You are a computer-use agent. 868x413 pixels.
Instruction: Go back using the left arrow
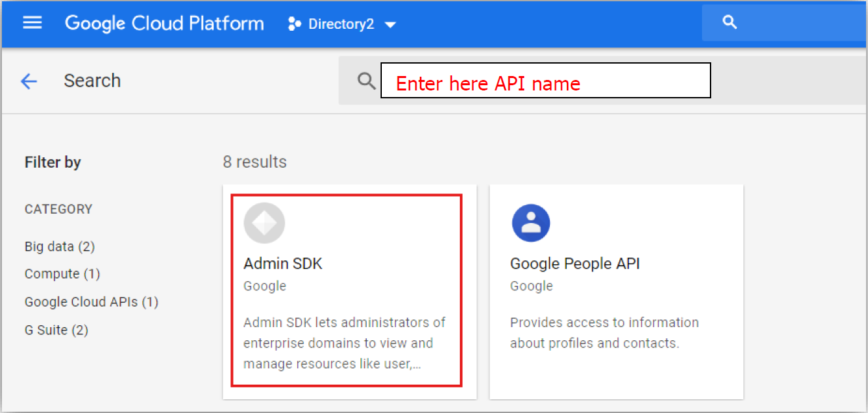(29, 81)
